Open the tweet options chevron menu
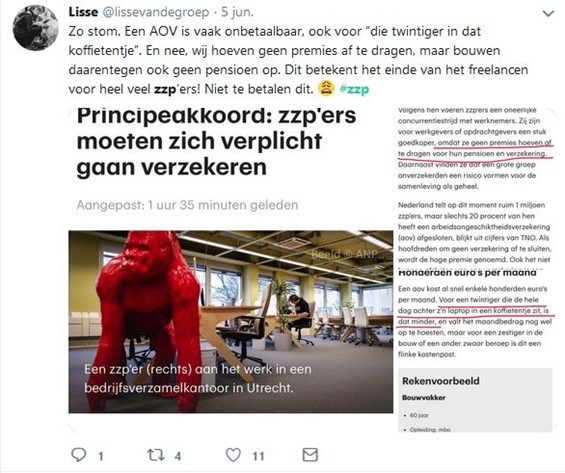565x473 pixels. click(x=548, y=14)
